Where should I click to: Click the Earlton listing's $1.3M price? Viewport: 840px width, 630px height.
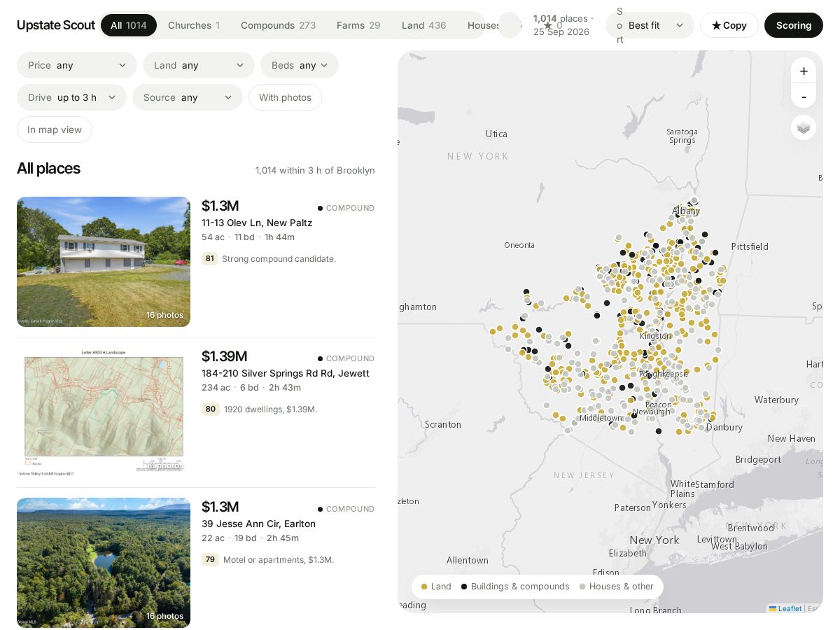tap(220, 507)
